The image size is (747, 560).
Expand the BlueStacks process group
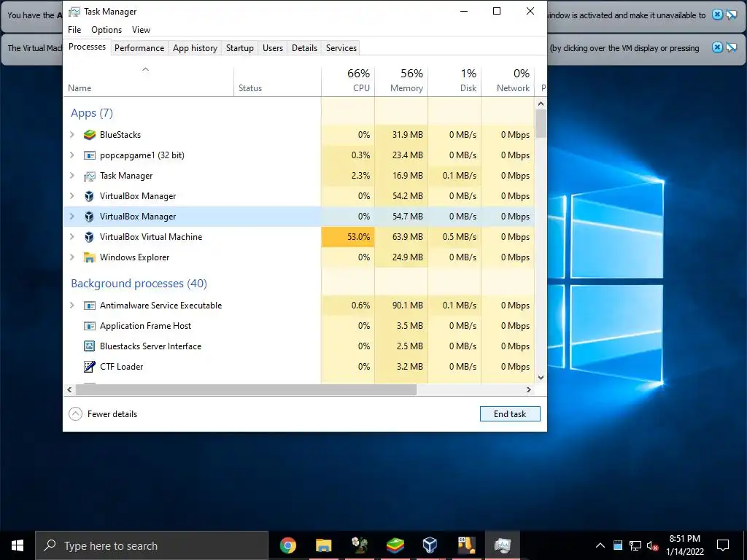(x=72, y=135)
